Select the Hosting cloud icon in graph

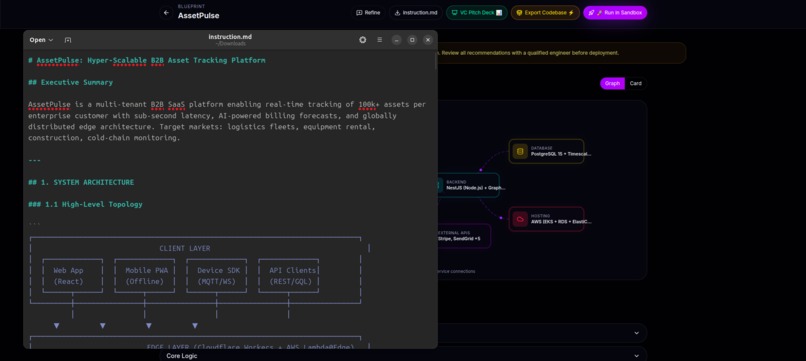[520, 219]
